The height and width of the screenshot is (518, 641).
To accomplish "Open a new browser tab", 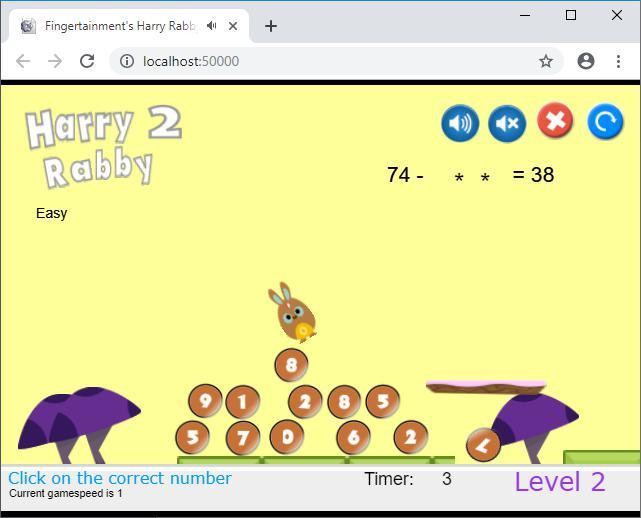I will (x=271, y=26).
